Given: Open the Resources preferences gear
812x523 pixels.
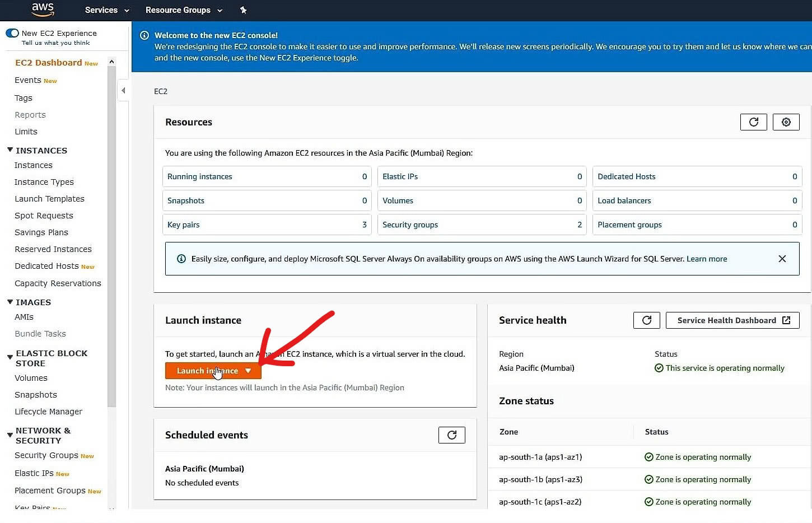Looking at the screenshot, I should click(x=786, y=122).
